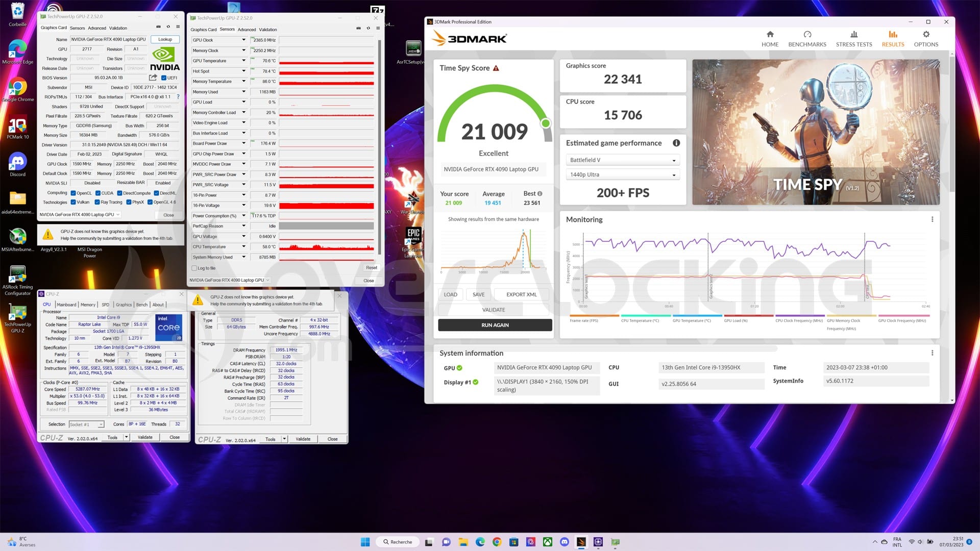
Task: Click the info icon beside Estimated game performance
Action: pyautogui.click(x=676, y=143)
